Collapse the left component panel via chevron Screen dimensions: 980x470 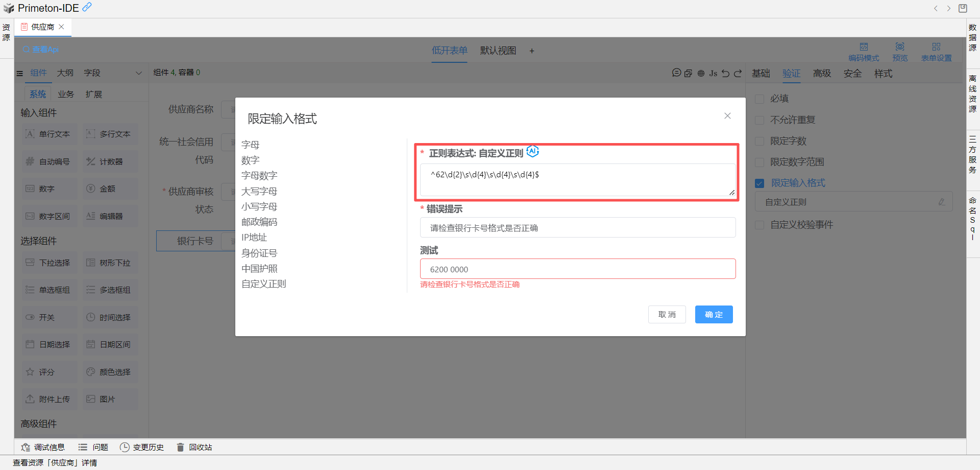(x=139, y=73)
